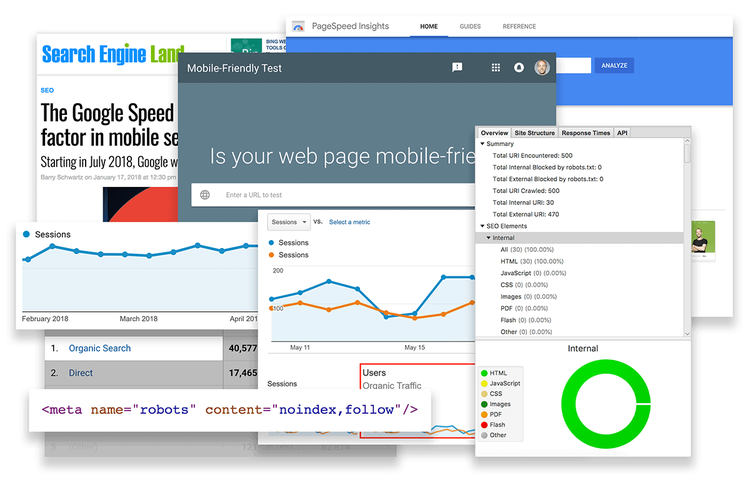
Task: Click the meta robots noindex code snippet
Action: click(230, 410)
